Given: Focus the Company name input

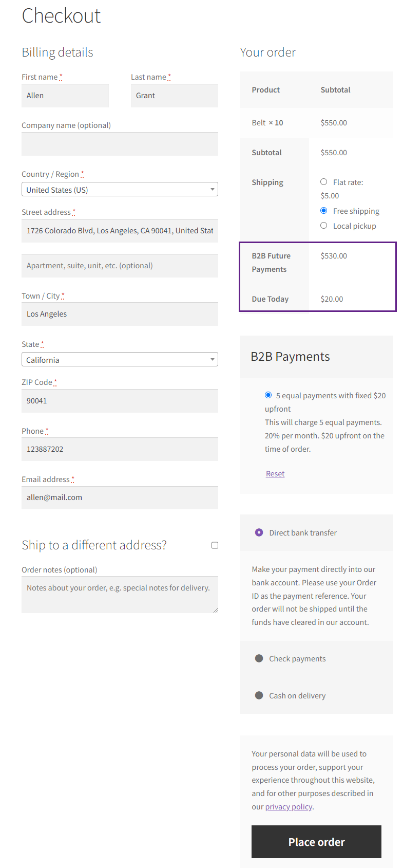Looking at the screenshot, I should [120, 144].
